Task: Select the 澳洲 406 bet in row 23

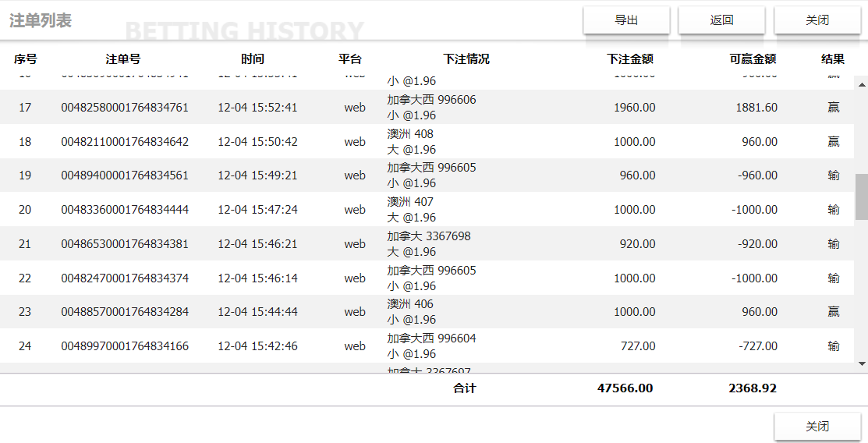Action: pos(410,304)
